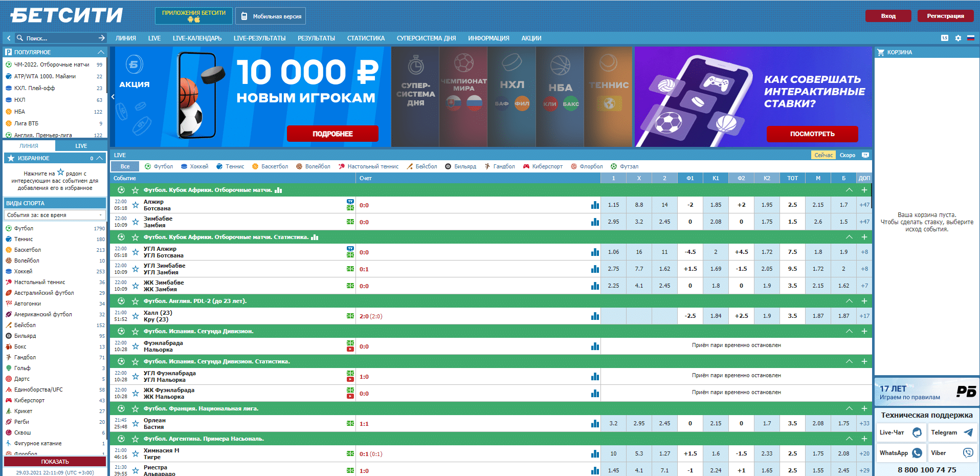Click odds format icon in top bar
Viewport: 980px width, 476px height.
945,38
